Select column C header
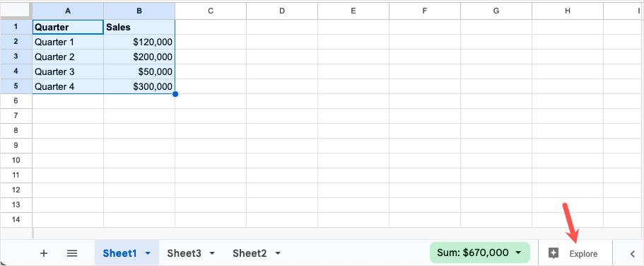Viewport: 644px width, 266px height. coord(211,11)
